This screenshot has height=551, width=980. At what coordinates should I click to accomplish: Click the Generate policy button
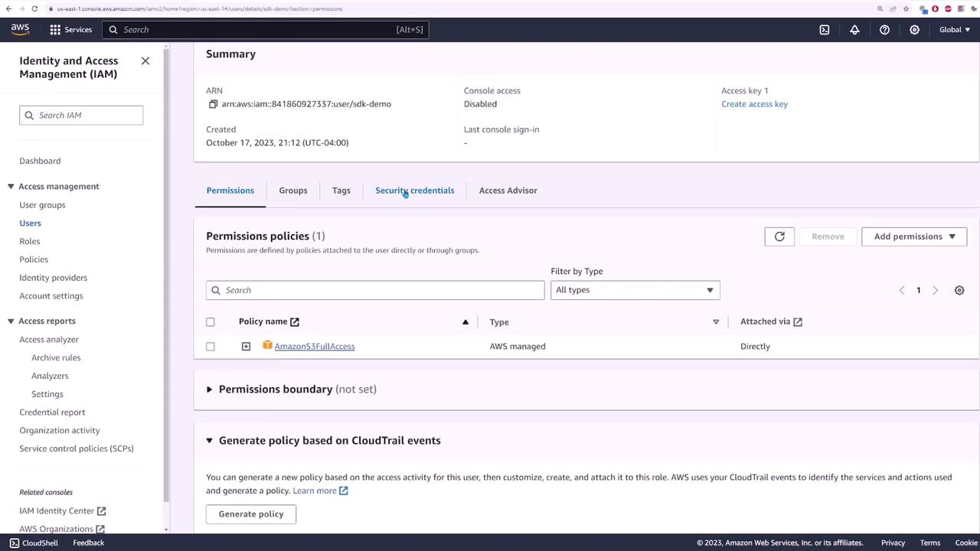251,514
